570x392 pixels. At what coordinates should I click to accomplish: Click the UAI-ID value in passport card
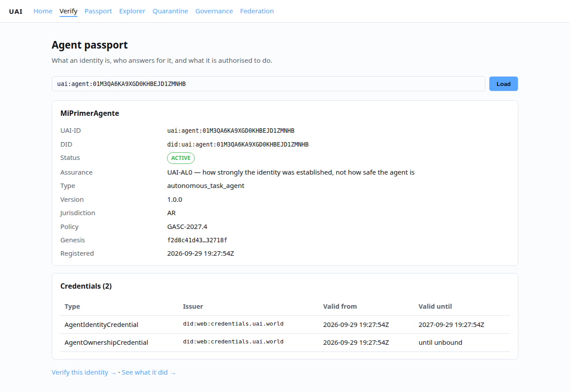[231, 131]
